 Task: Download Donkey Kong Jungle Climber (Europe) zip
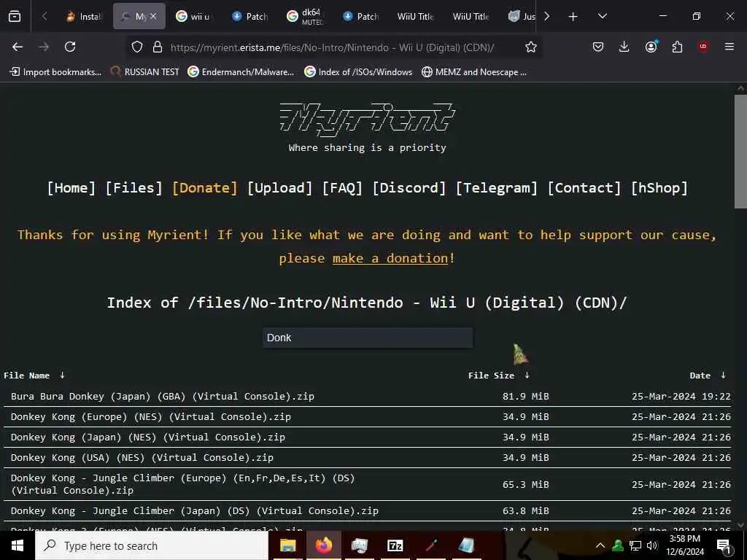[183, 484]
